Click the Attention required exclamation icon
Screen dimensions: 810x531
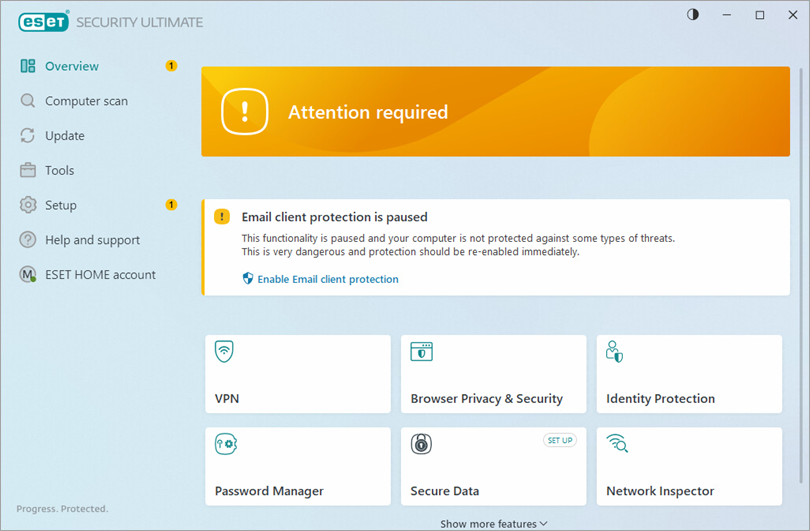click(x=244, y=112)
